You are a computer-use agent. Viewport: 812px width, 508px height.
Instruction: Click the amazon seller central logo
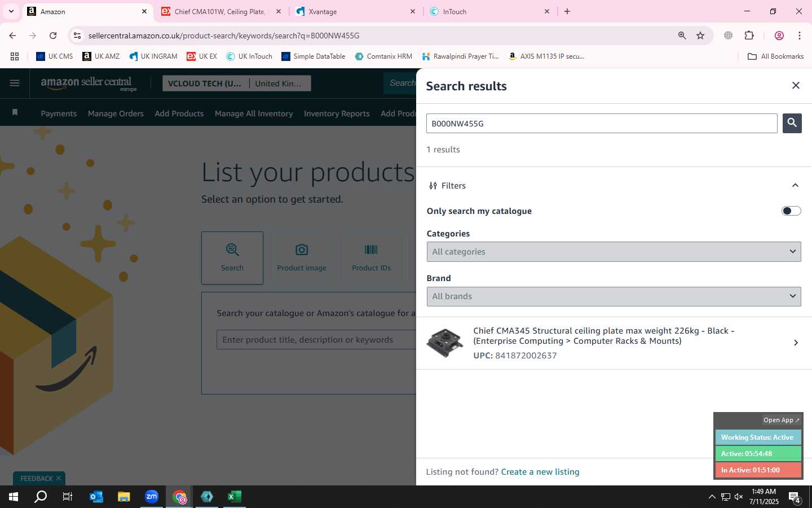tap(89, 84)
